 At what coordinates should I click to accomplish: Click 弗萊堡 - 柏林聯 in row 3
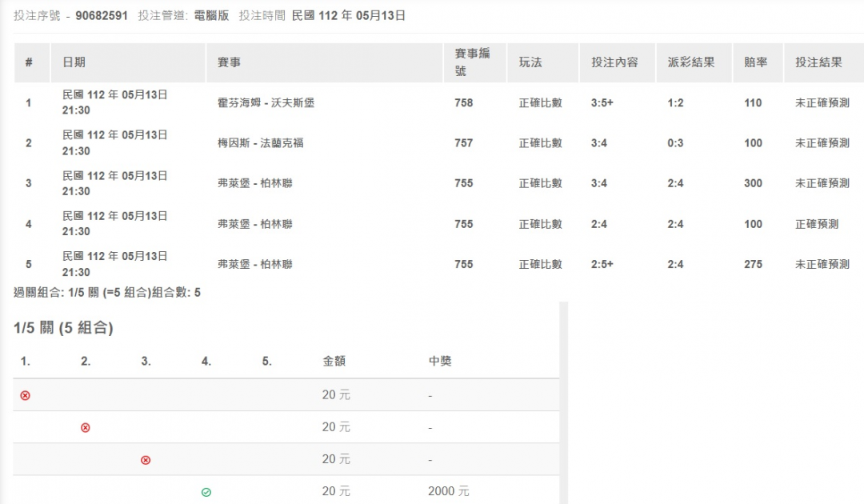255,183
